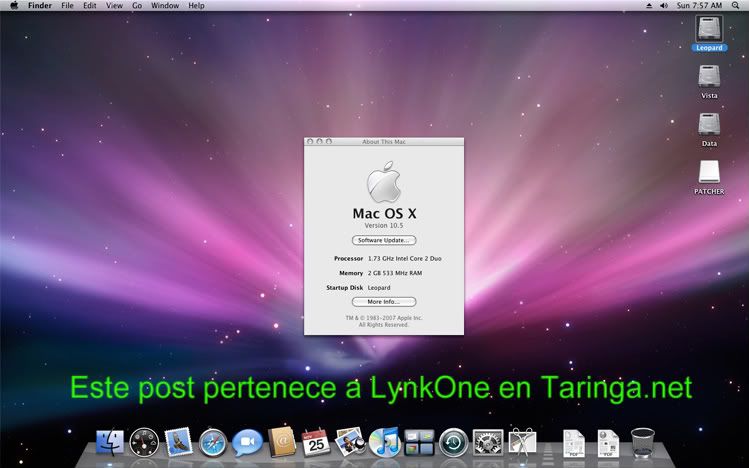
Task: Open the Window menu
Action: [165, 6]
